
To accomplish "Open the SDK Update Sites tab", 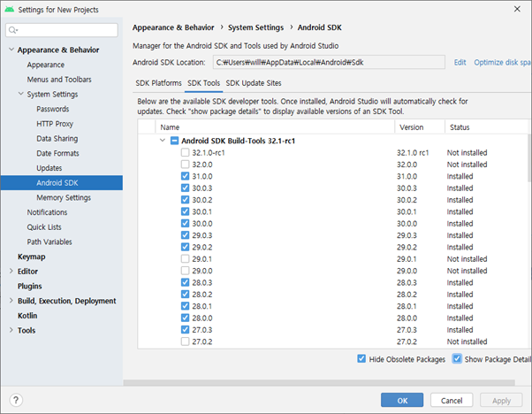I will pos(254,83).
